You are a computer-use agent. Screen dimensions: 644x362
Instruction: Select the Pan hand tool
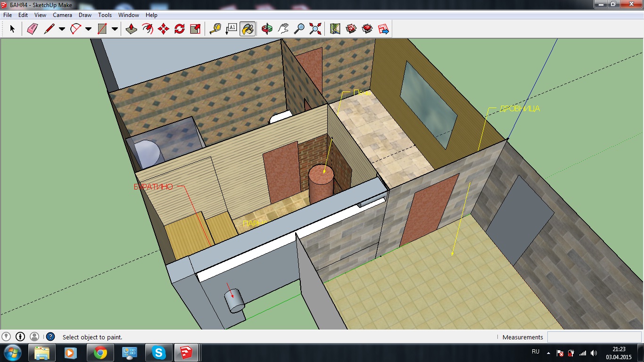pos(283,29)
